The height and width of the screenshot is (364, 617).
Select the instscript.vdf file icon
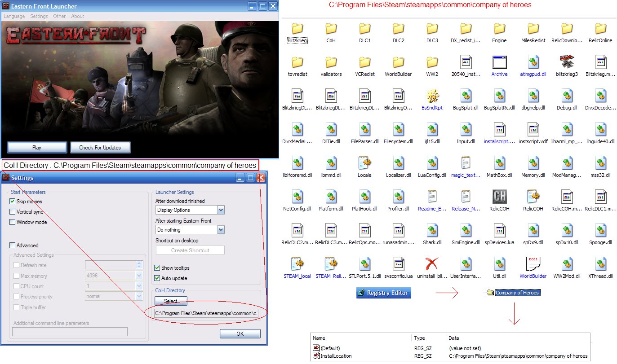click(x=533, y=129)
